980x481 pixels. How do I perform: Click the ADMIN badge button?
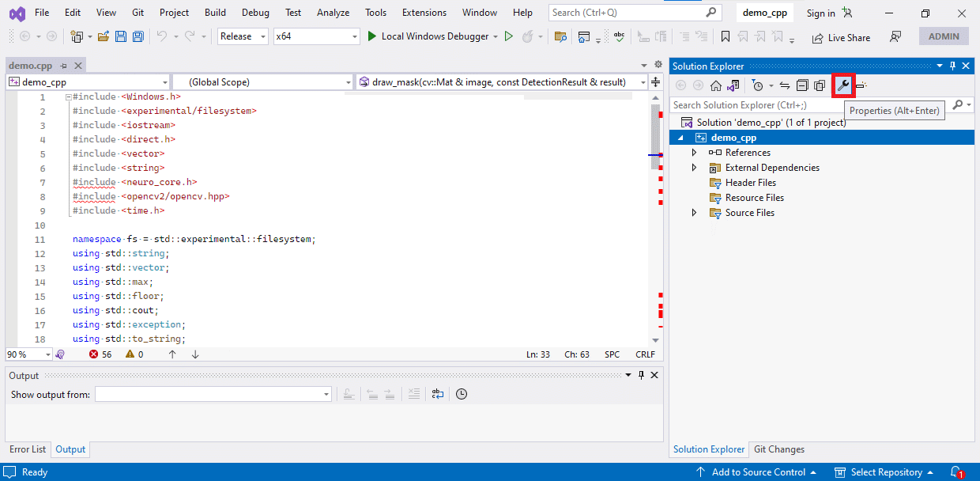(x=944, y=36)
